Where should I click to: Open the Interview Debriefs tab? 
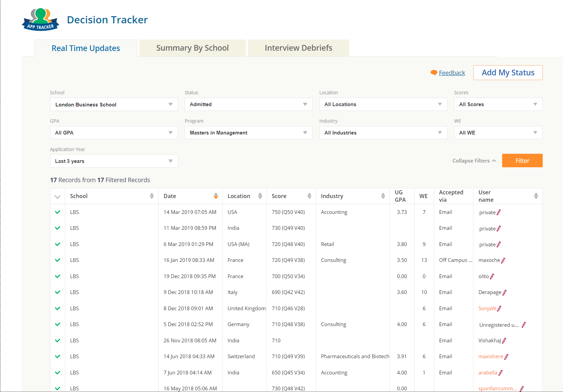298,48
